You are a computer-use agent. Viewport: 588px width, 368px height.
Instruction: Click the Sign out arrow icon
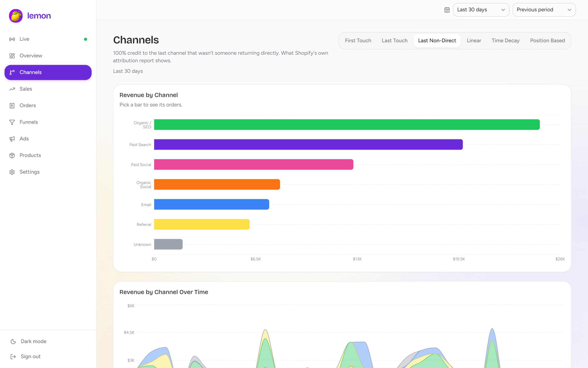click(13, 357)
